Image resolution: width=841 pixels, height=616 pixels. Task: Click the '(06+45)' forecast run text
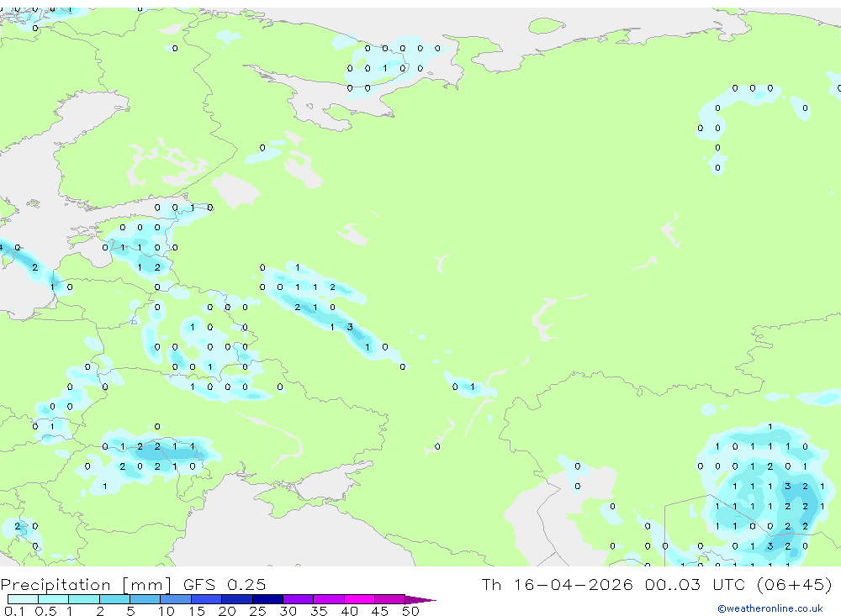tap(795, 584)
